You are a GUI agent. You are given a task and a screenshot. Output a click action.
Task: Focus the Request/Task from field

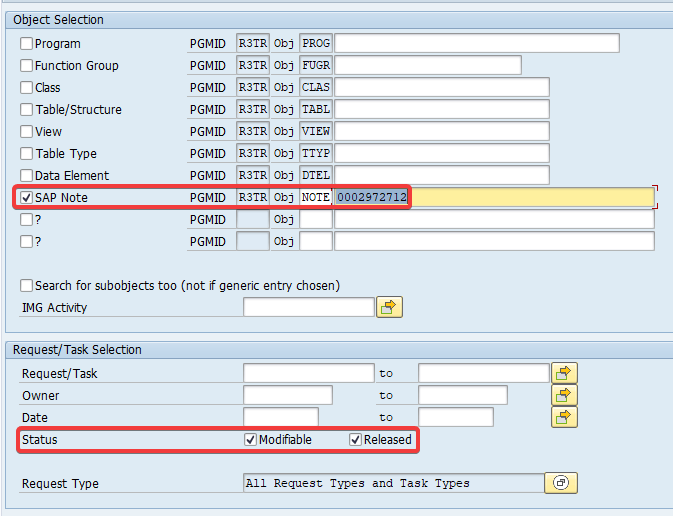pyautogui.click(x=308, y=373)
